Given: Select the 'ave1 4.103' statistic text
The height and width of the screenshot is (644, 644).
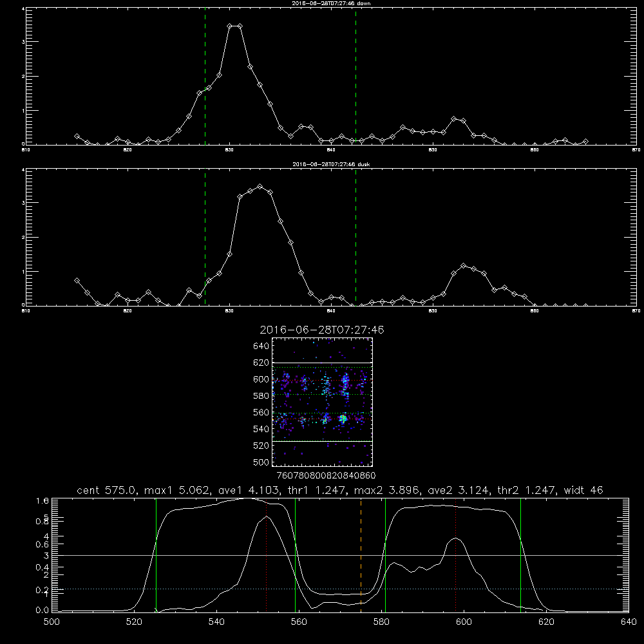Looking at the screenshot, I should [250, 490].
